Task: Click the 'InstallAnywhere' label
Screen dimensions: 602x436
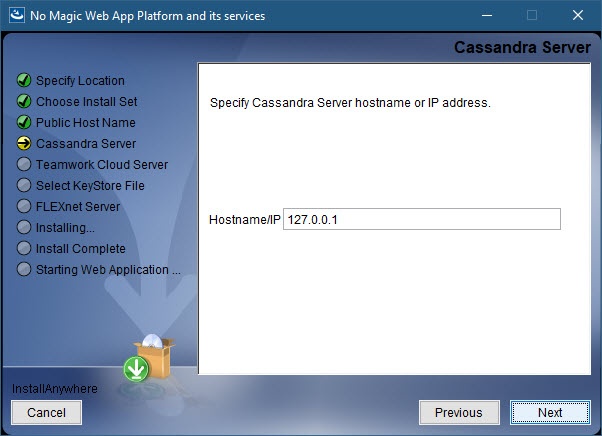Action: (x=55, y=389)
